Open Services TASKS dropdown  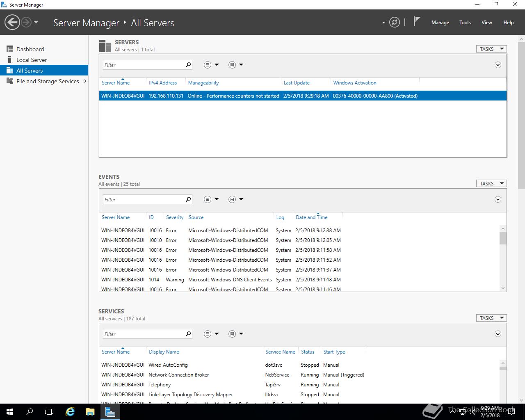(491, 318)
